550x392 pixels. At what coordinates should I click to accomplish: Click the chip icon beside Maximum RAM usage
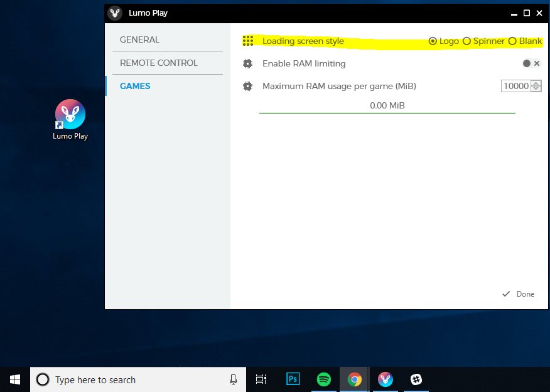[x=247, y=86]
